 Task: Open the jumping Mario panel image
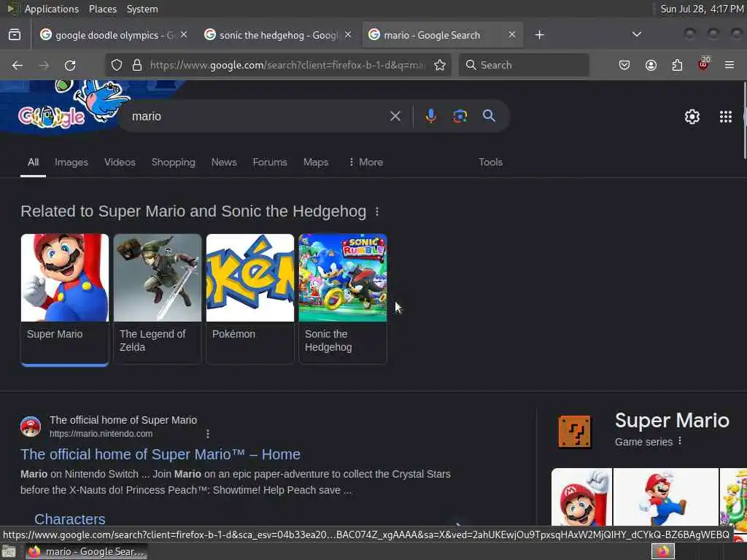coord(665,497)
